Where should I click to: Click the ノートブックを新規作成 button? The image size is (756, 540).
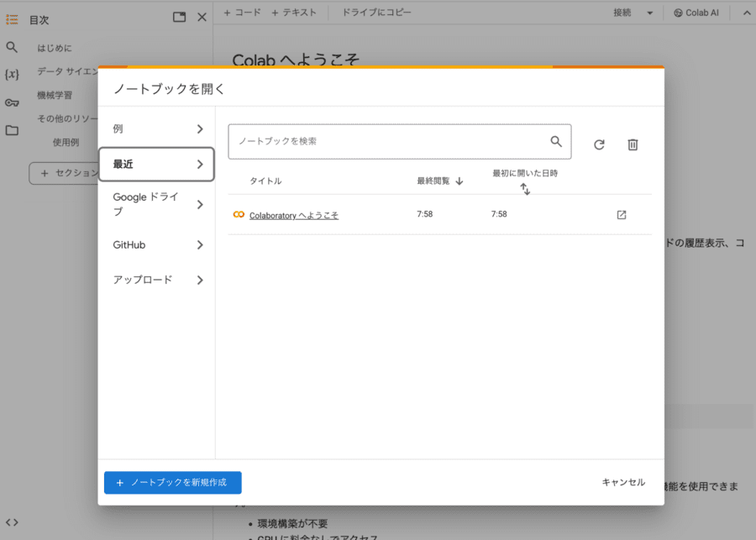click(172, 483)
